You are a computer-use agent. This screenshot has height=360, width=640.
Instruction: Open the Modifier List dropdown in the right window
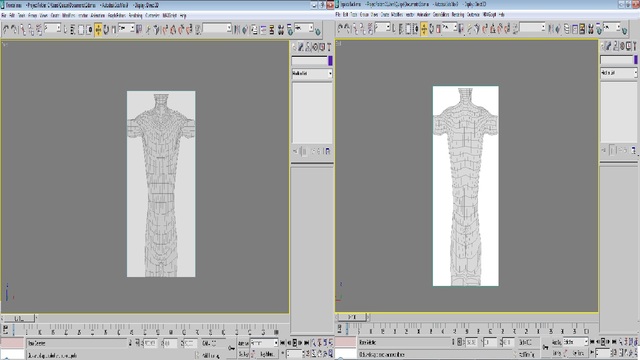pyautogui.click(x=619, y=73)
